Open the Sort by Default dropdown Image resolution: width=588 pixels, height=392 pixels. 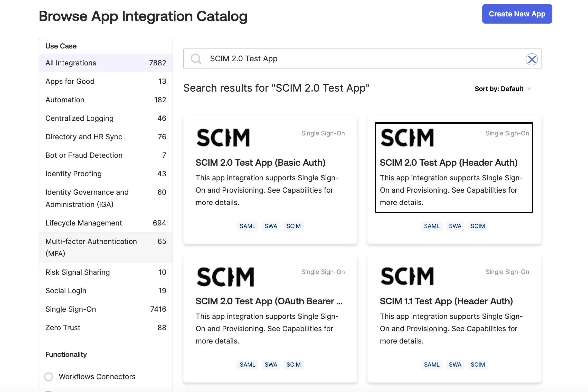[x=502, y=89]
